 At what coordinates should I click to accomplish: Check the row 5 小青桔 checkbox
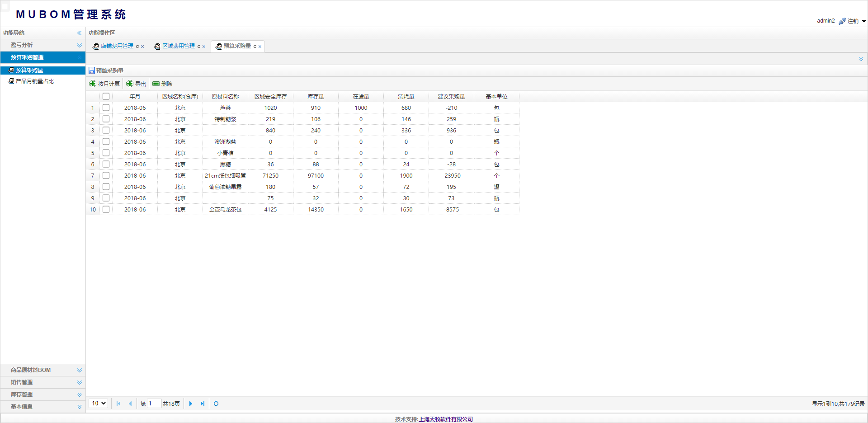click(106, 153)
